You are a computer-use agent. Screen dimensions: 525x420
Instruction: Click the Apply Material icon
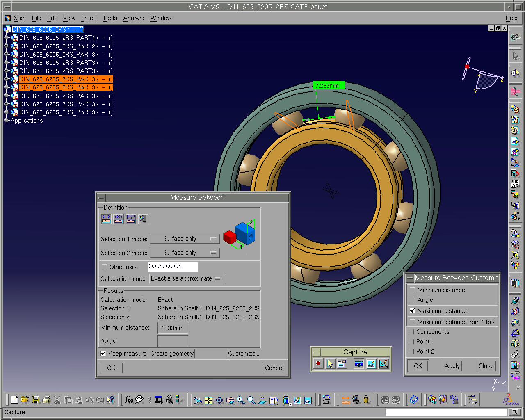coord(443,399)
